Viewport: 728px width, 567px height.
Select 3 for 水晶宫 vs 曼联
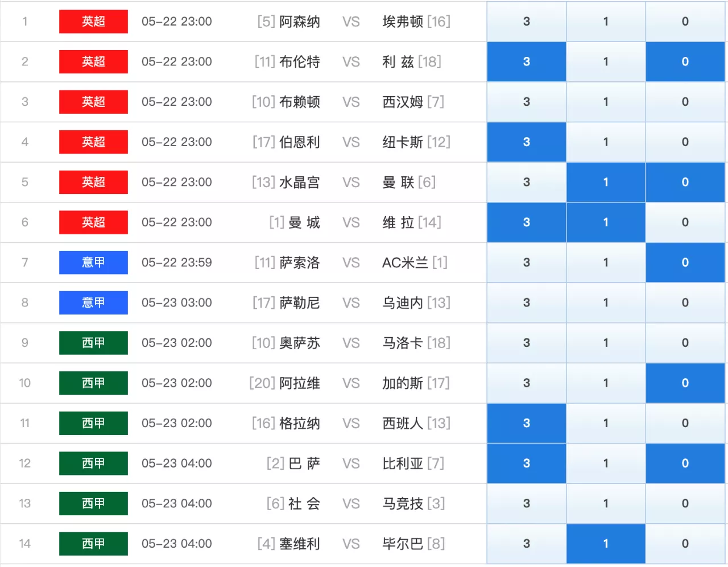tap(526, 182)
